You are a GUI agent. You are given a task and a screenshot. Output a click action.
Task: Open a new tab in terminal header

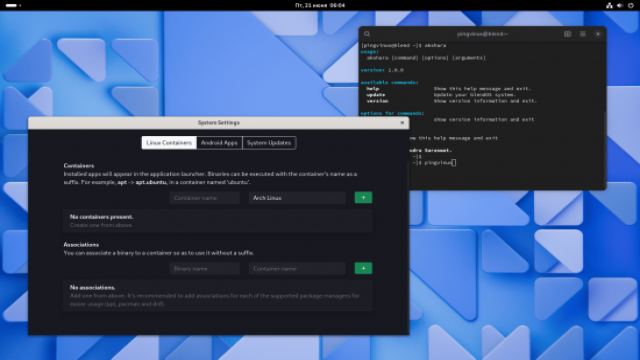567,34
